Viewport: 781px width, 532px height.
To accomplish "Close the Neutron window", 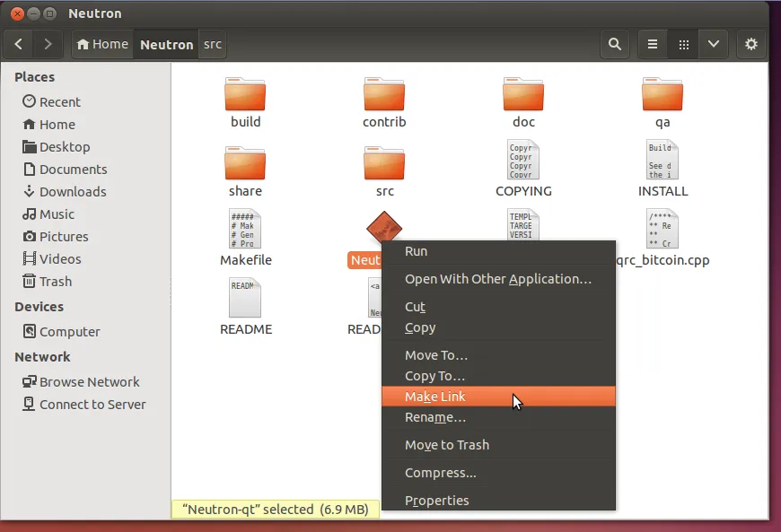I will tap(17, 13).
